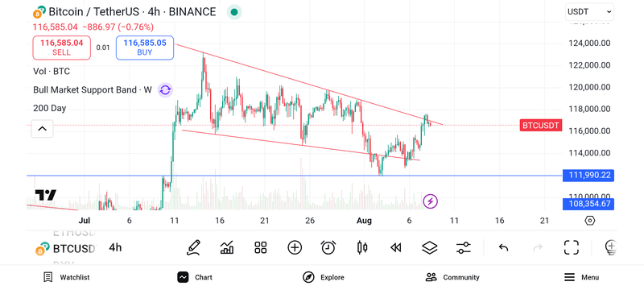Change candlestick chart type
Screen dimensions: 644x290
click(x=362, y=247)
